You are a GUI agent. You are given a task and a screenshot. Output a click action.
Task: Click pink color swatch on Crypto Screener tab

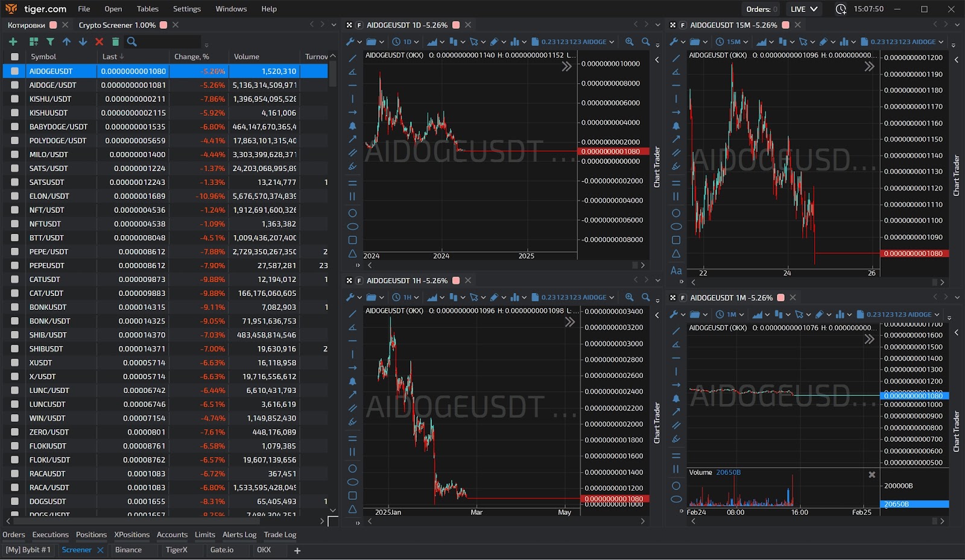click(x=163, y=25)
